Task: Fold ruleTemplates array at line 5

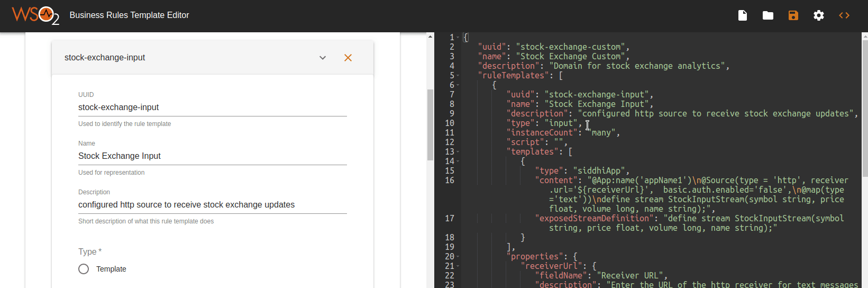Action: coord(458,75)
